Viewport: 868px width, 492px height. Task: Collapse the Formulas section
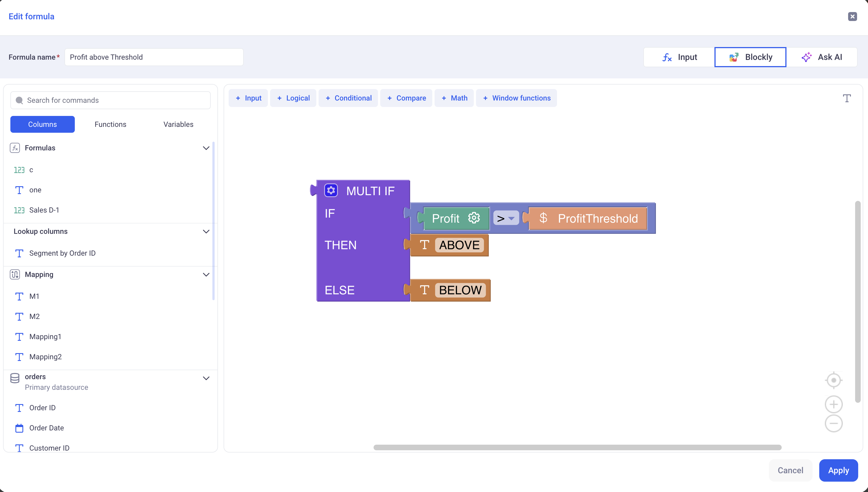tap(206, 148)
